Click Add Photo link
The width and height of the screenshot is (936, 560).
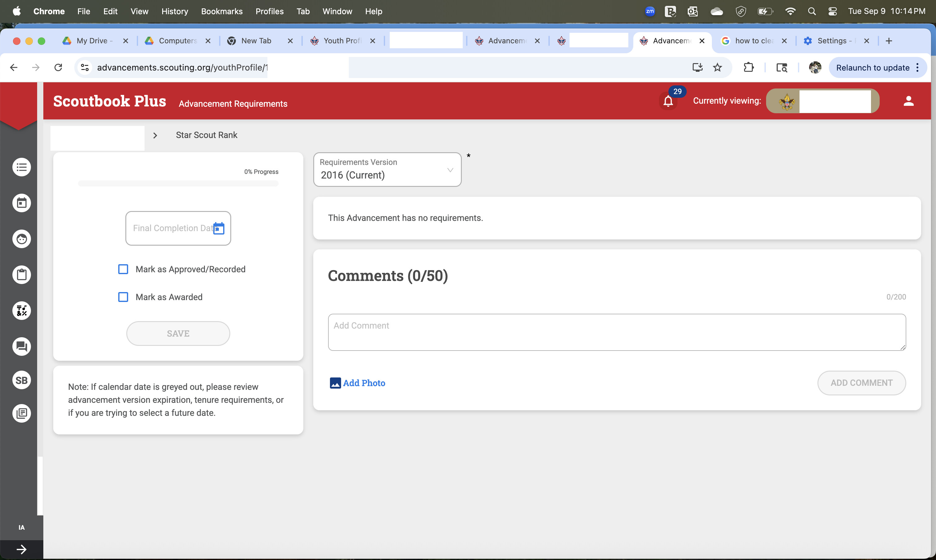tap(364, 383)
